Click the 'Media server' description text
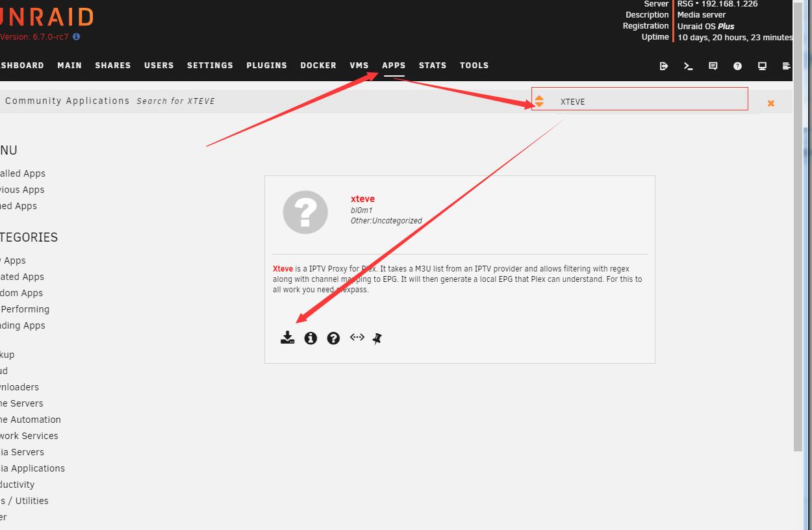This screenshot has width=812, height=530. point(702,15)
